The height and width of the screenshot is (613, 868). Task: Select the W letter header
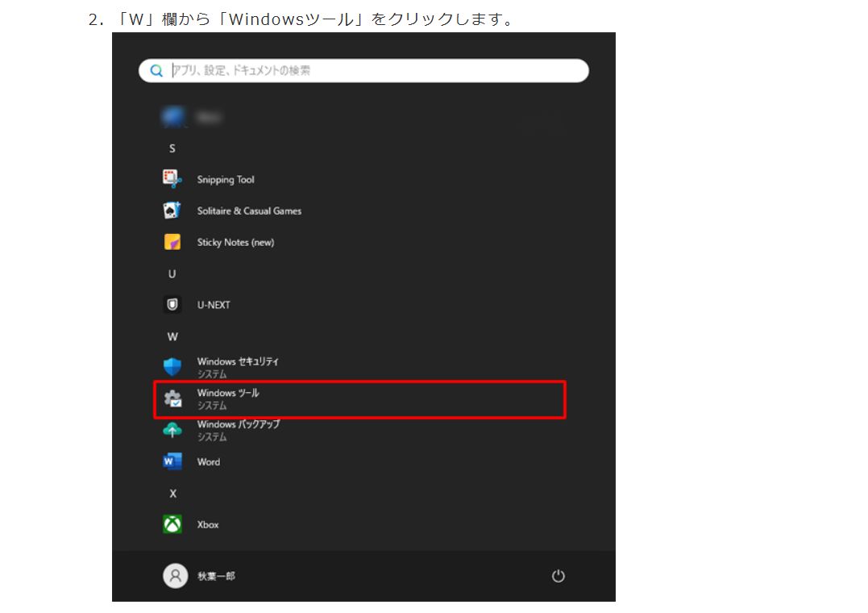[172, 336]
